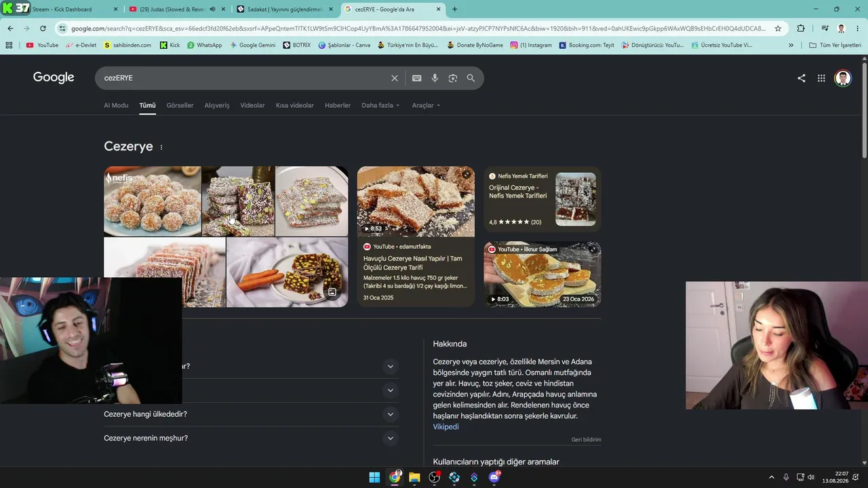
Task: Open the 'Araçlar' search tools dropdown
Action: [x=426, y=105]
